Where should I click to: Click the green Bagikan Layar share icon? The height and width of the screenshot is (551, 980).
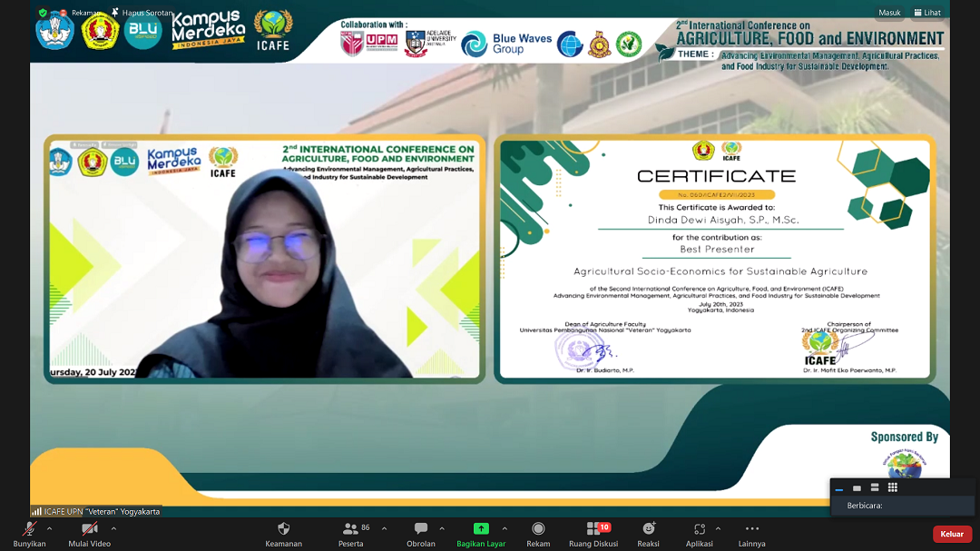pyautogui.click(x=481, y=528)
